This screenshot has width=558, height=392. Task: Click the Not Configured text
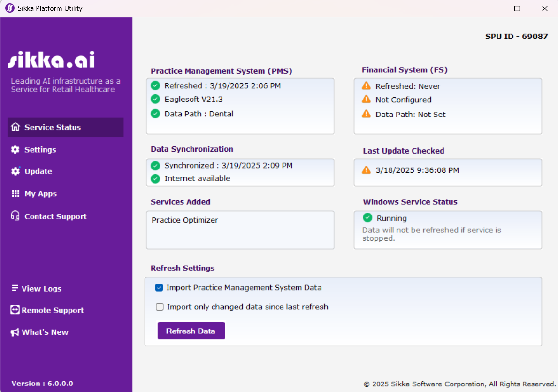(404, 100)
